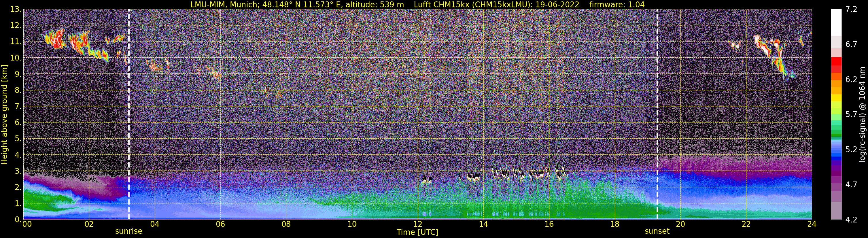Click the white top segment of the colorbar
Viewport: 868px width, 238px height.
pyautogui.click(x=836, y=22)
